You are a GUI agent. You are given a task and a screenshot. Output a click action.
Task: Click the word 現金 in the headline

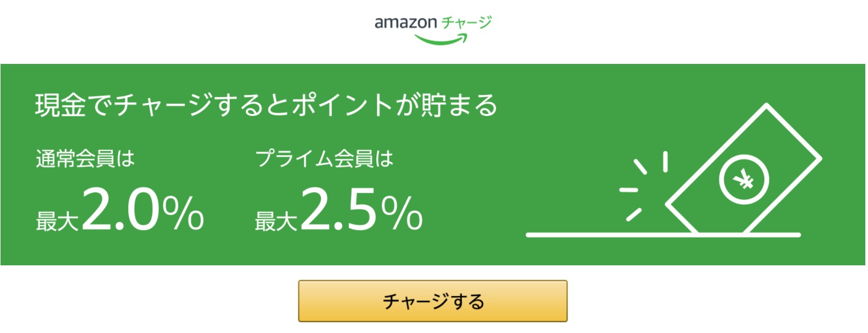click(x=61, y=105)
